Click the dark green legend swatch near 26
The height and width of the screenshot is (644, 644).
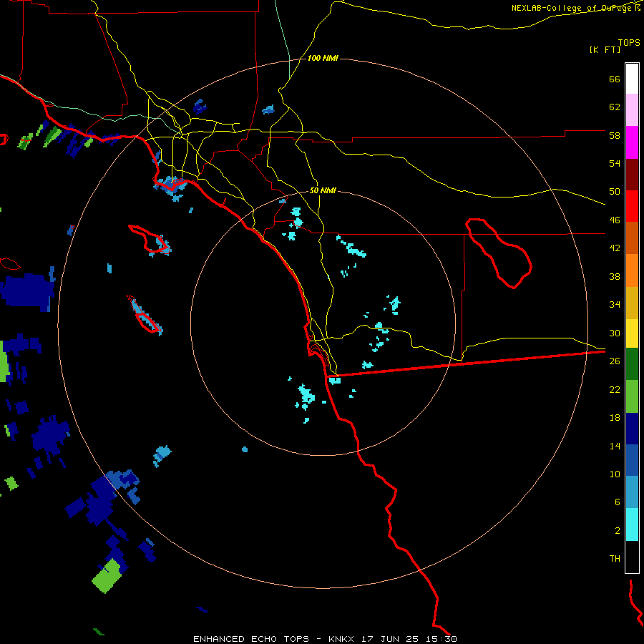pyautogui.click(x=632, y=364)
